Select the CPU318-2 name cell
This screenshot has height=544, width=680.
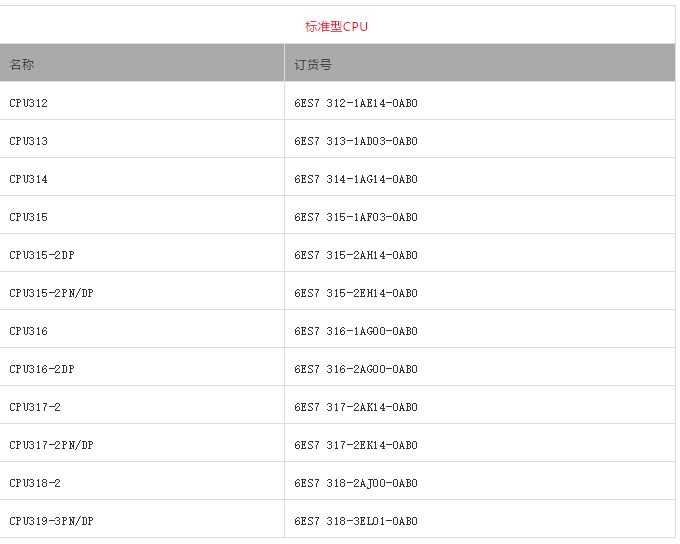[x=35, y=483]
